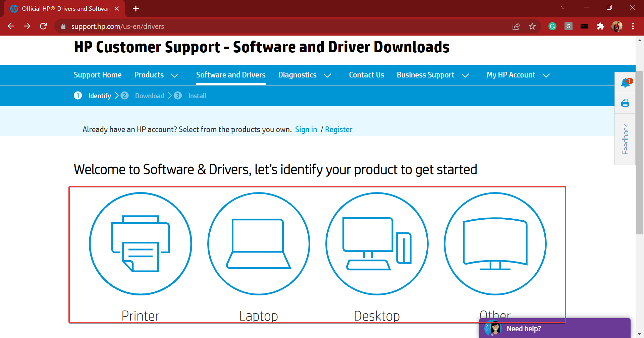The image size is (644, 338).
Task: Click the HP logo on the browser tab
Action: coord(14,8)
